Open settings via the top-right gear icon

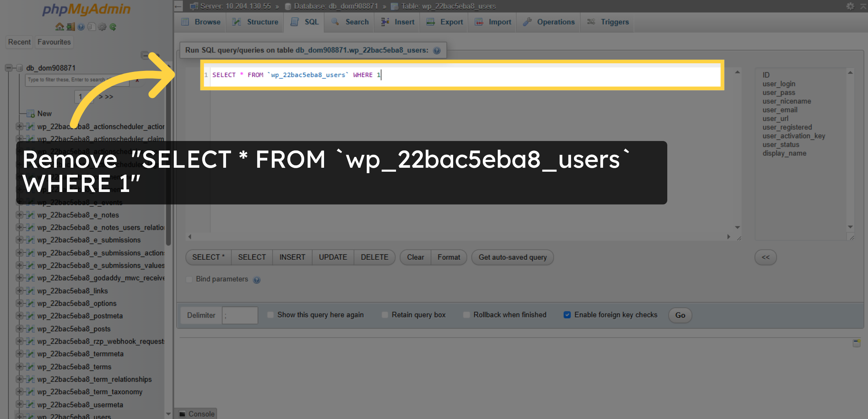(x=850, y=6)
